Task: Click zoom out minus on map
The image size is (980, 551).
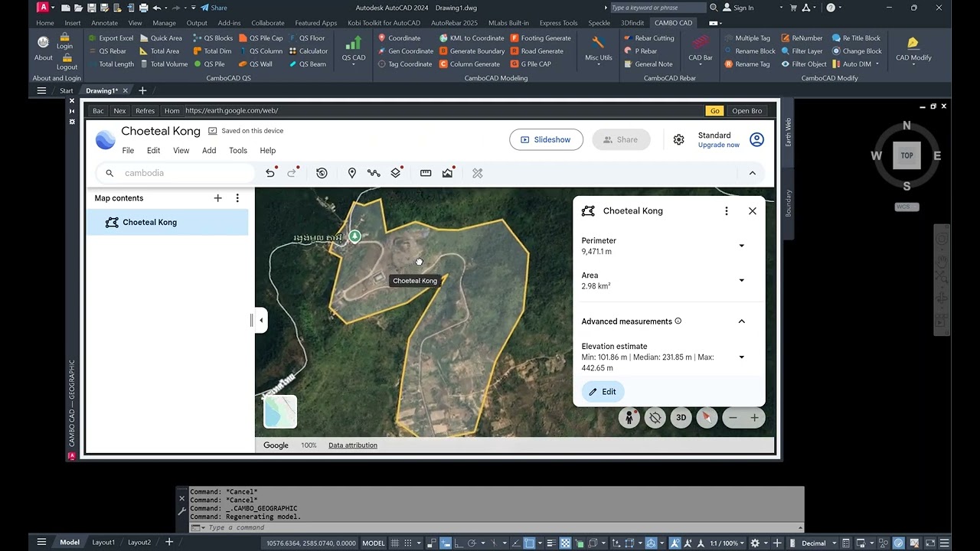Action: coord(733,418)
